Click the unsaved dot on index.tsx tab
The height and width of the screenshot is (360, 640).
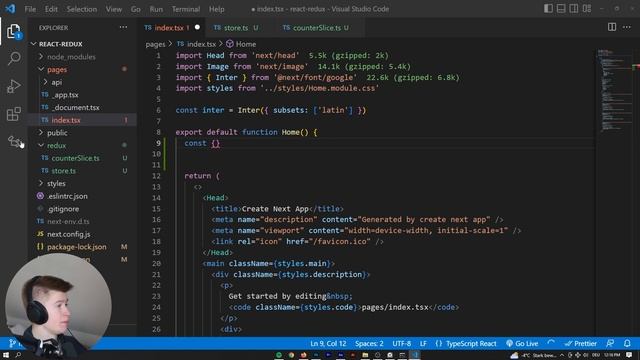[x=197, y=27]
